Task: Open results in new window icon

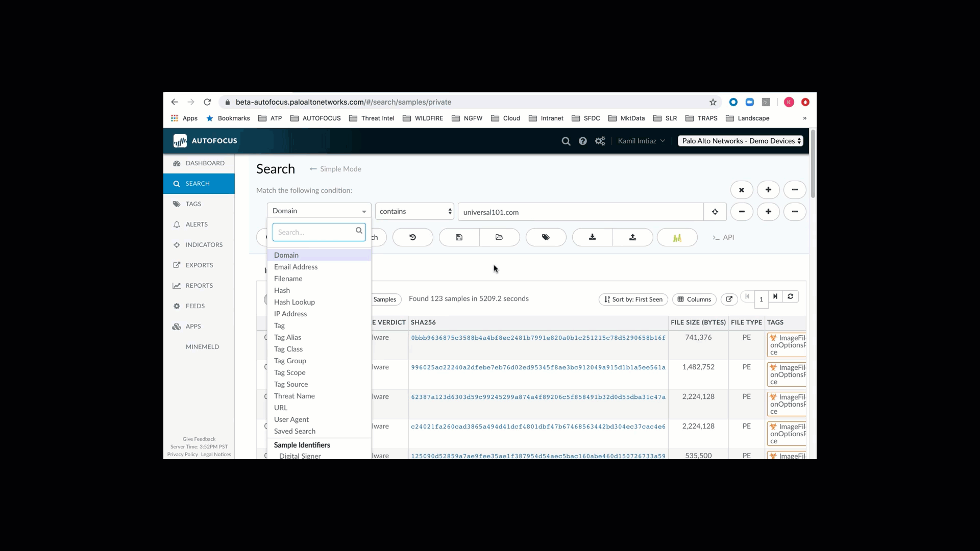Action: pyautogui.click(x=729, y=299)
